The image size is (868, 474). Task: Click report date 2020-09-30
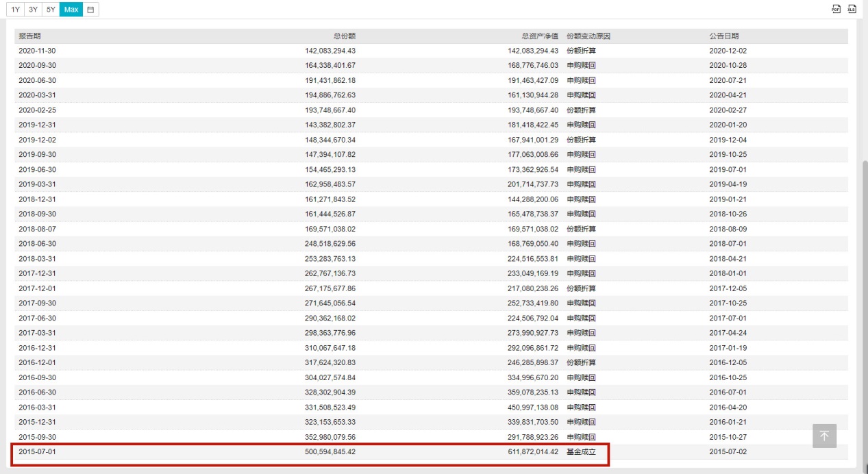pos(37,66)
